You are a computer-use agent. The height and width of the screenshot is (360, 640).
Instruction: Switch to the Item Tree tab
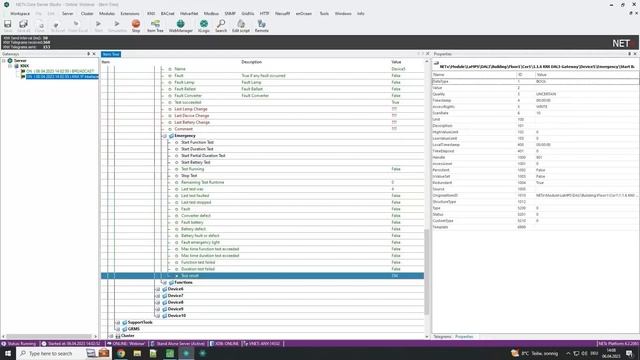[x=111, y=54]
